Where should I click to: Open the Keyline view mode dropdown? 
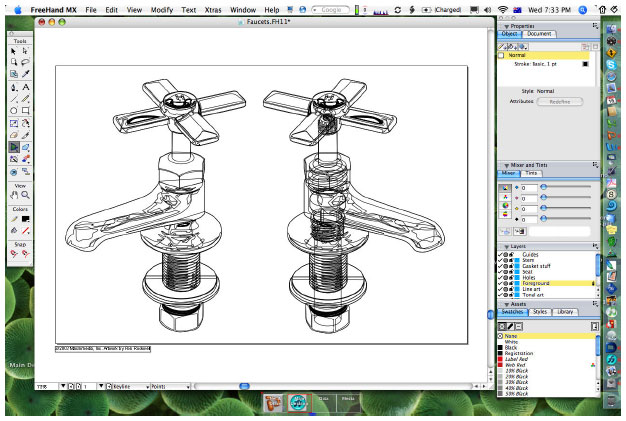point(128,386)
